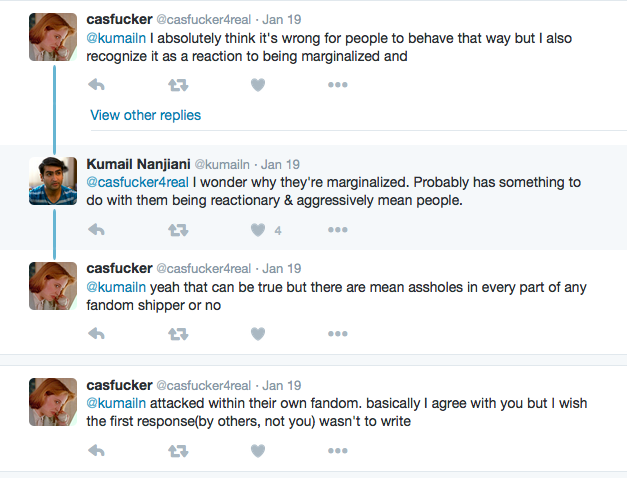The height and width of the screenshot is (478, 627).
Task: Retweet the 'fandom shipper or no' tweet
Action: (178, 334)
